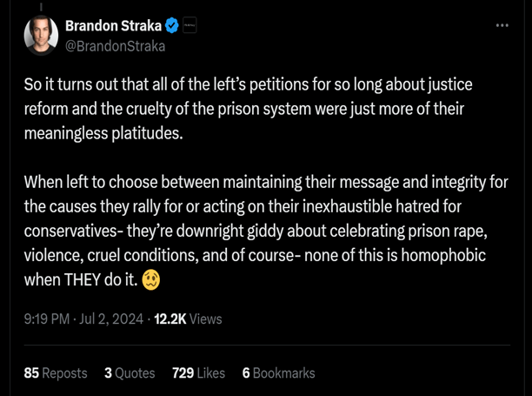
Task: Open the Brandon Straka display name link
Action: point(114,26)
